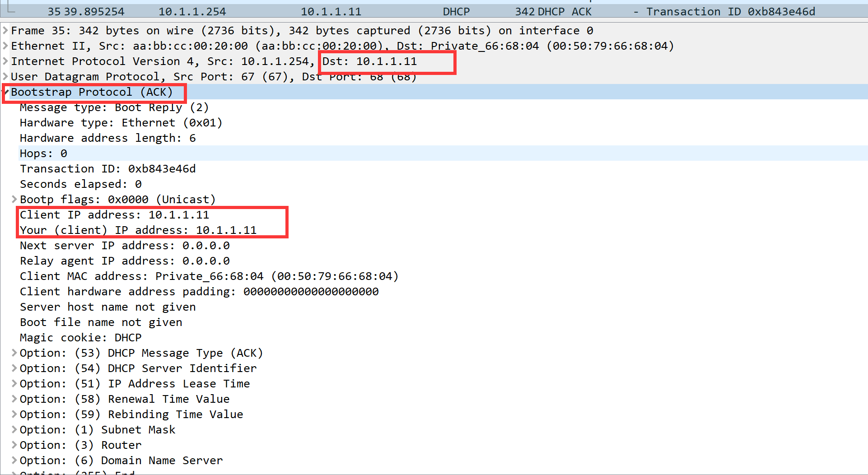Image resolution: width=868 pixels, height=475 pixels.
Task: Expand Option 59 Rebinding Time Value
Action: point(14,414)
